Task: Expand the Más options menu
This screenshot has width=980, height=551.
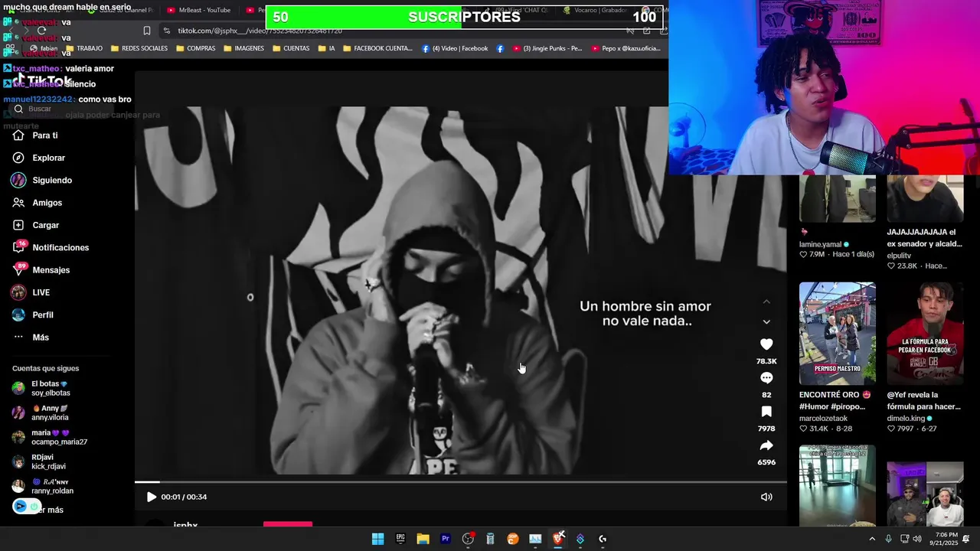Action: coord(31,337)
